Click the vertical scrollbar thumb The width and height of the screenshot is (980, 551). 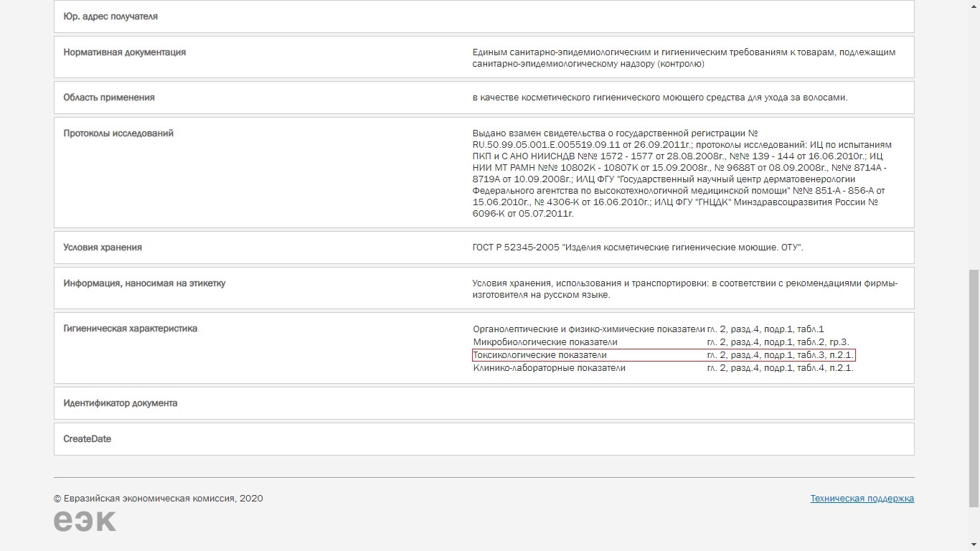coord(974,388)
